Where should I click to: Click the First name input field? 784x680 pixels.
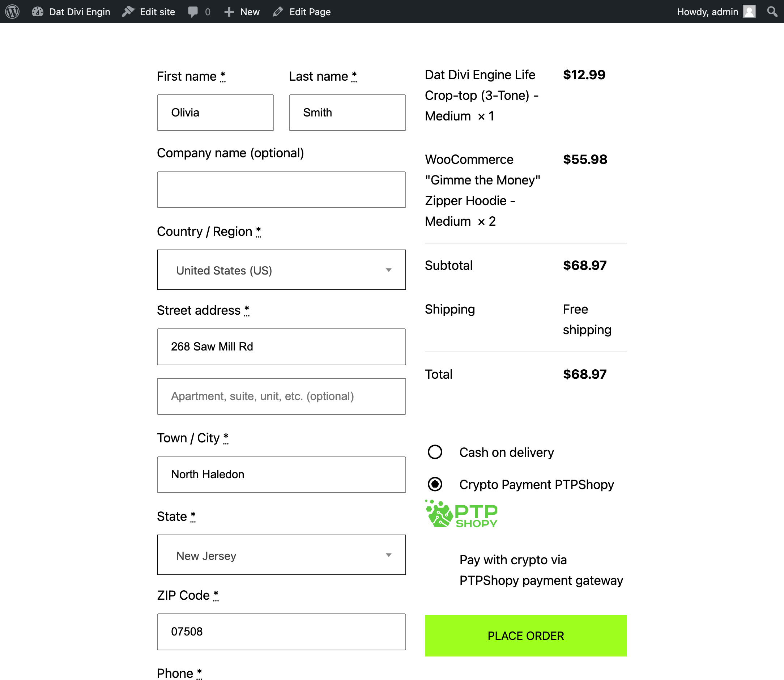(215, 113)
